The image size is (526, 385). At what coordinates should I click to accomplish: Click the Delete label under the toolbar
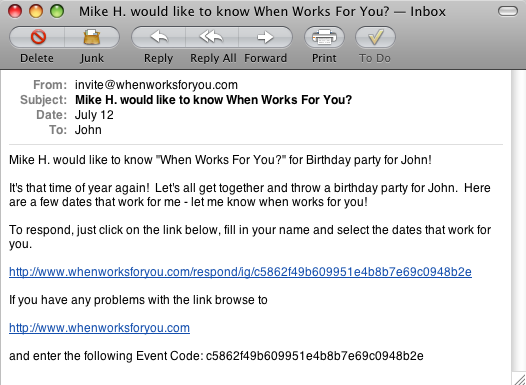click(37, 58)
